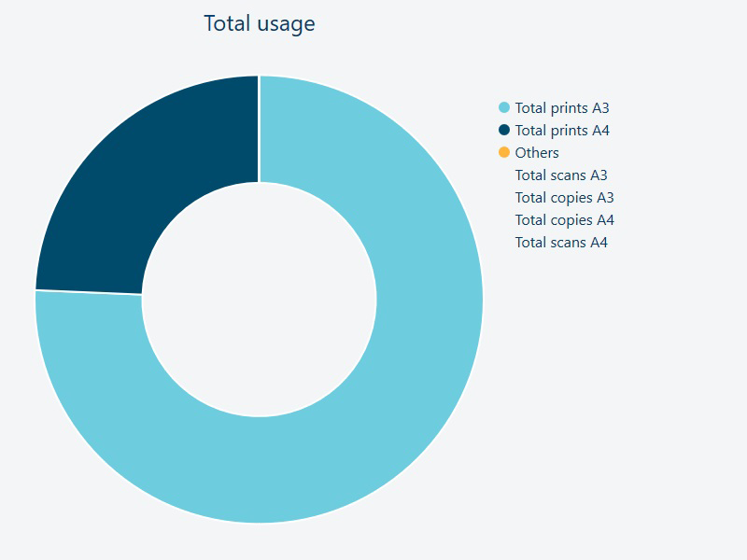
Task: Hide the Others series via its label
Action: (x=537, y=153)
